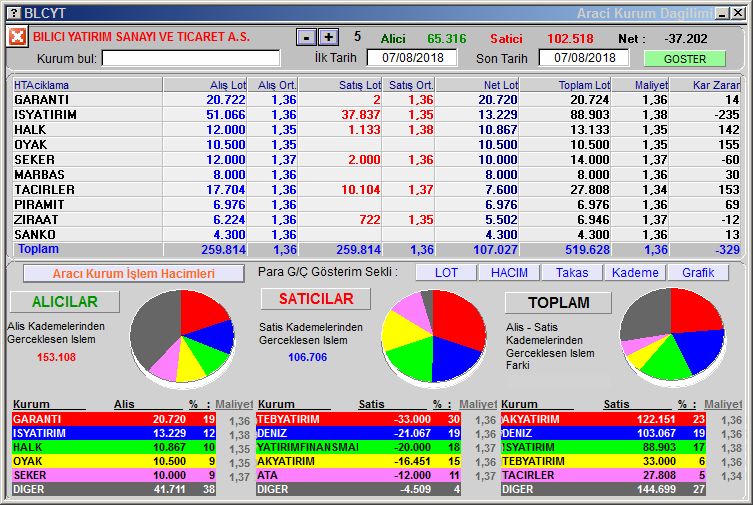The height and width of the screenshot is (505, 753).
Task: Select the SEKER row in top table
Action: 376,159
